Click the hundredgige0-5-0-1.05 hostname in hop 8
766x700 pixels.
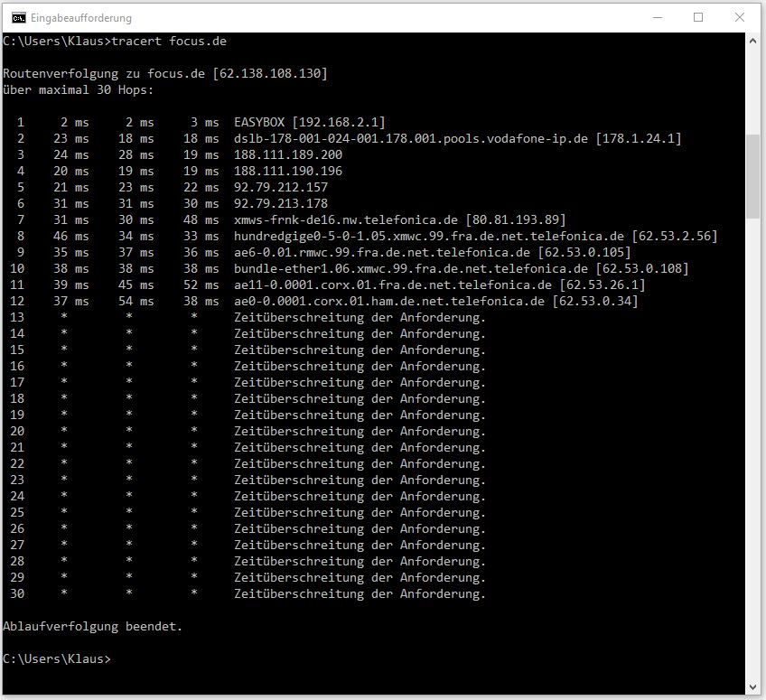click(429, 236)
